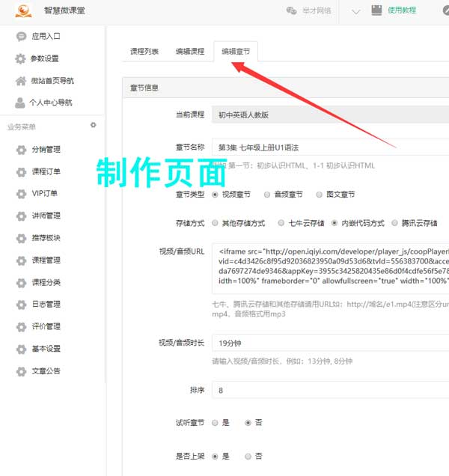Image resolution: width=449 pixels, height=476 pixels.
Task: Click the 个人中心导航 user icon
Action: [x=19, y=103]
